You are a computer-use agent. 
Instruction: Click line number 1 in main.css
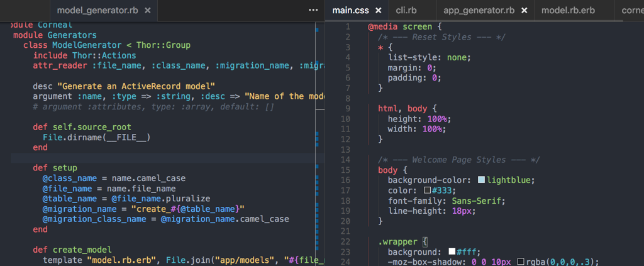click(x=348, y=26)
